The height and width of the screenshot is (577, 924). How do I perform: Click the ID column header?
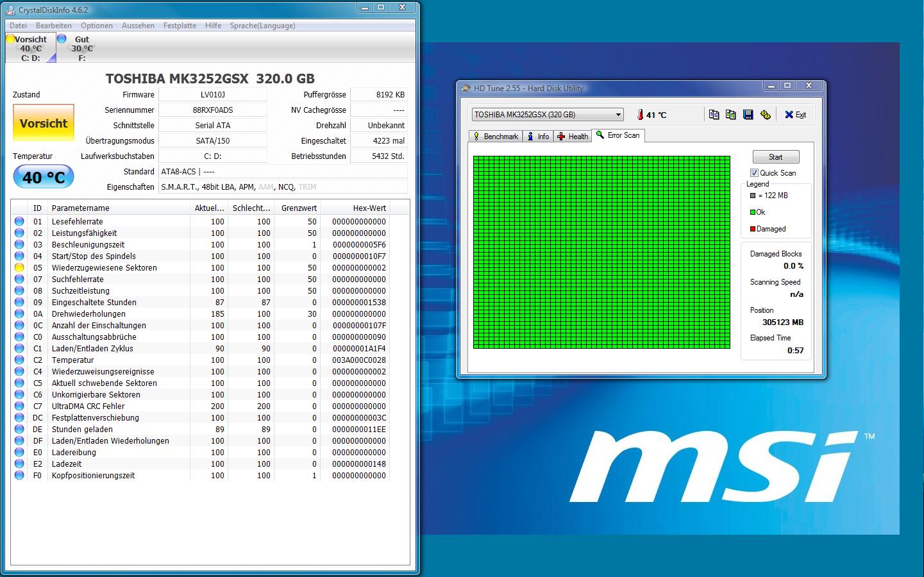click(x=38, y=208)
